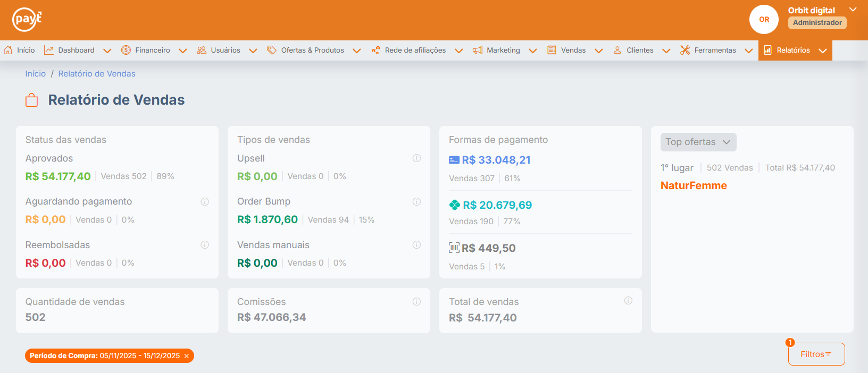
Task: Click the Dashboard chart icon
Action: (49, 50)
